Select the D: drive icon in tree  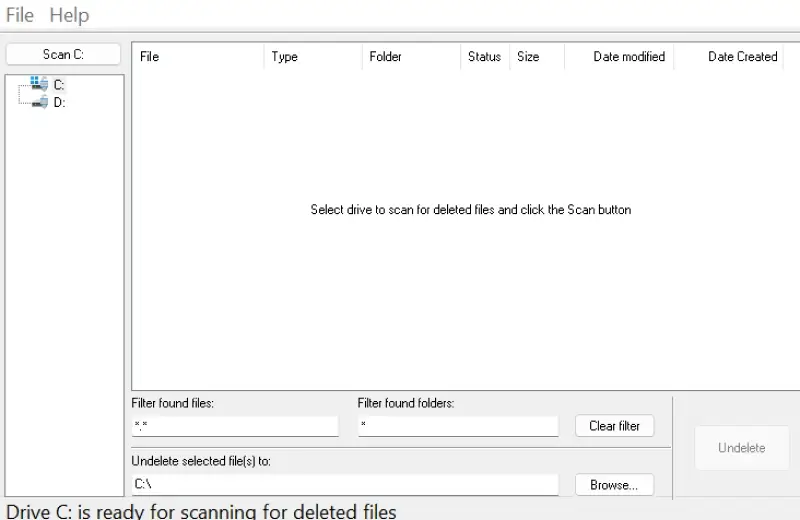click(40, 102)
